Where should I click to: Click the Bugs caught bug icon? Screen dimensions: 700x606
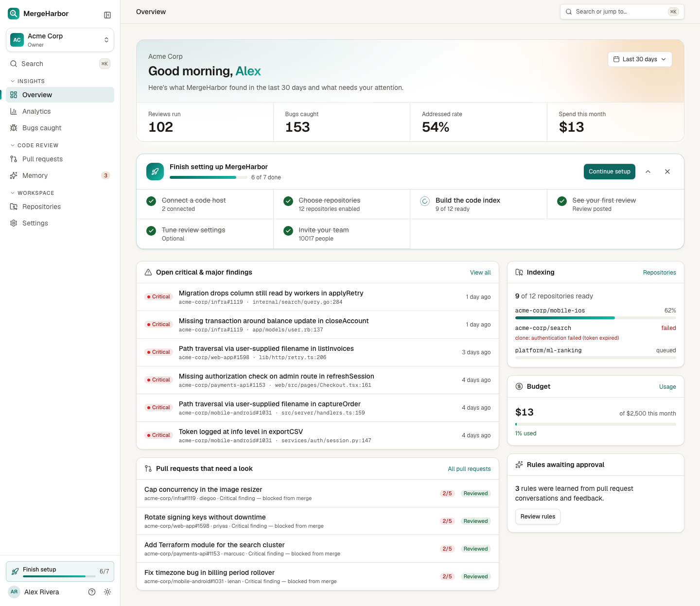click(x=14, y=128)
